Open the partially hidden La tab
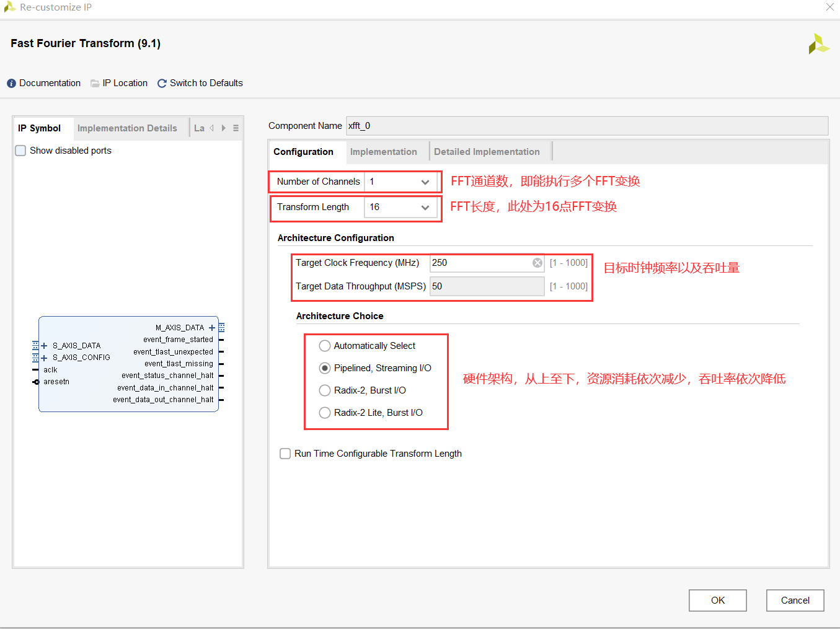The image size is (840, 629). (199, 128)
